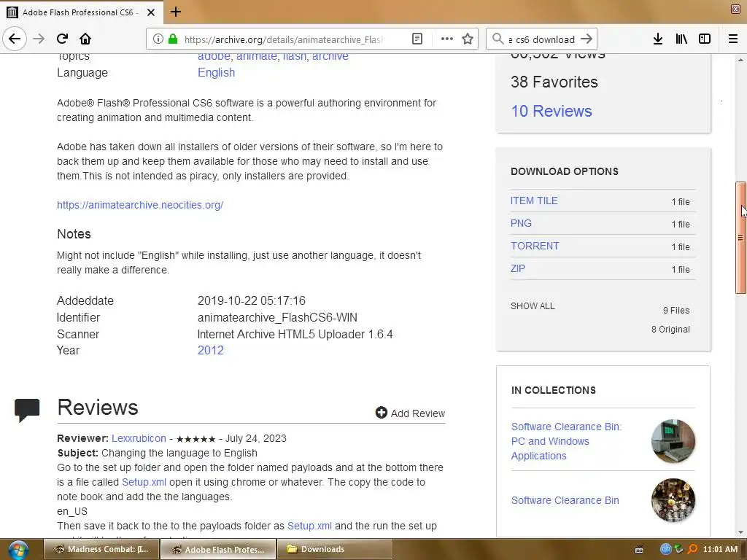This screenshot has width=747, height=560.
Task: Click the first Setup.xml link in review
Action: pos(144,482)
